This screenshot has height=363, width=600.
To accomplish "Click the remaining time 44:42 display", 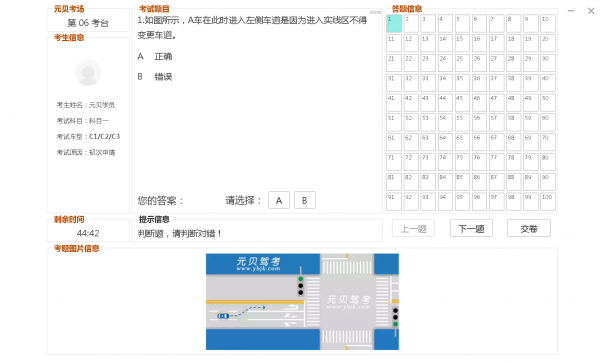I will (88, 233).
